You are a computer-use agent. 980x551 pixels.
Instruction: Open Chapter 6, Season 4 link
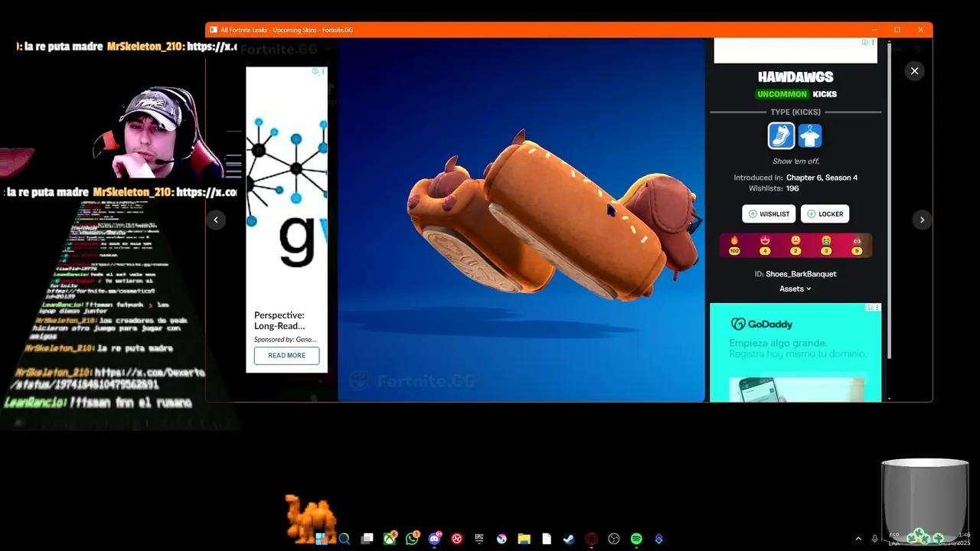tap(822, 178)
